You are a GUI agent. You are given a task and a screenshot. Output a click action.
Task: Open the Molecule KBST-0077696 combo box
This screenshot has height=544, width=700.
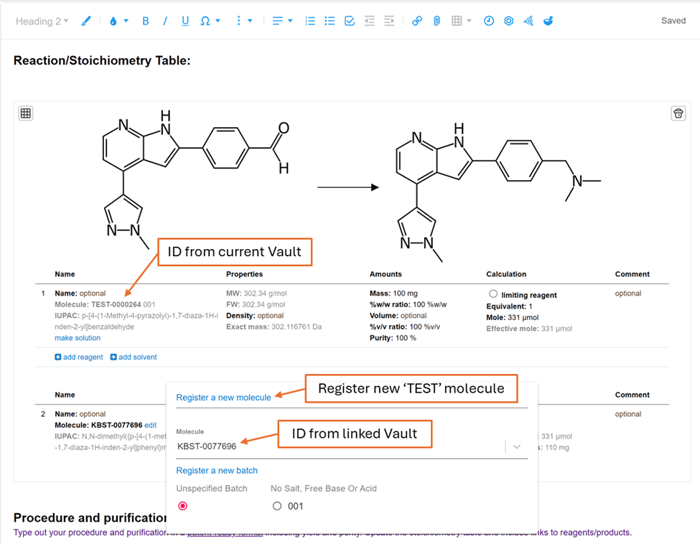pos(352,446)
